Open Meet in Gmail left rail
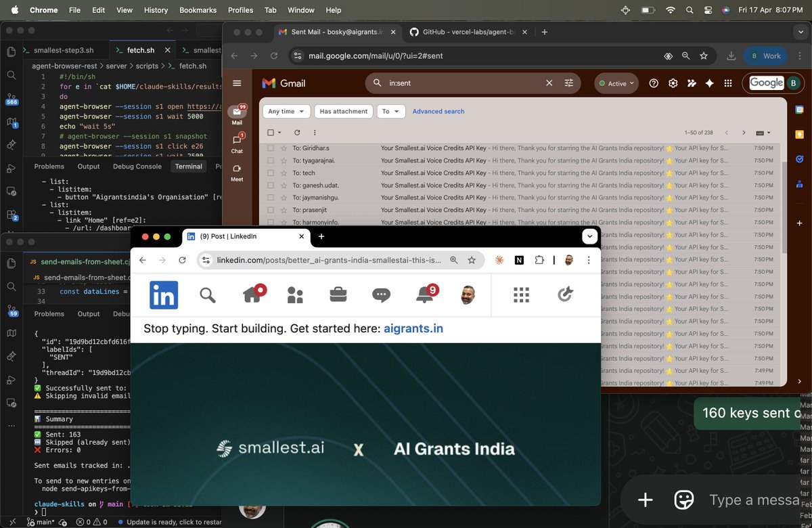The width and height of the screenshot is (812, 528). pyautogui.click(x=237, y=173)
